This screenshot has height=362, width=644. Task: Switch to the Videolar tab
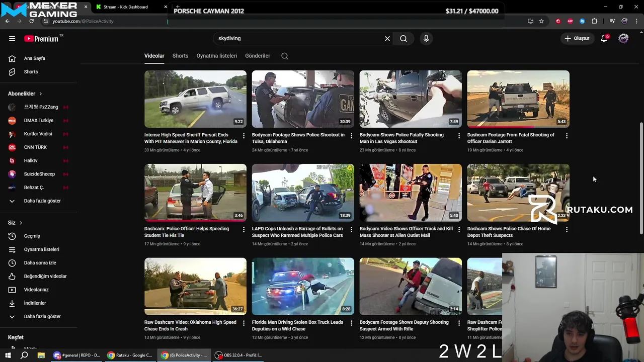154,56
